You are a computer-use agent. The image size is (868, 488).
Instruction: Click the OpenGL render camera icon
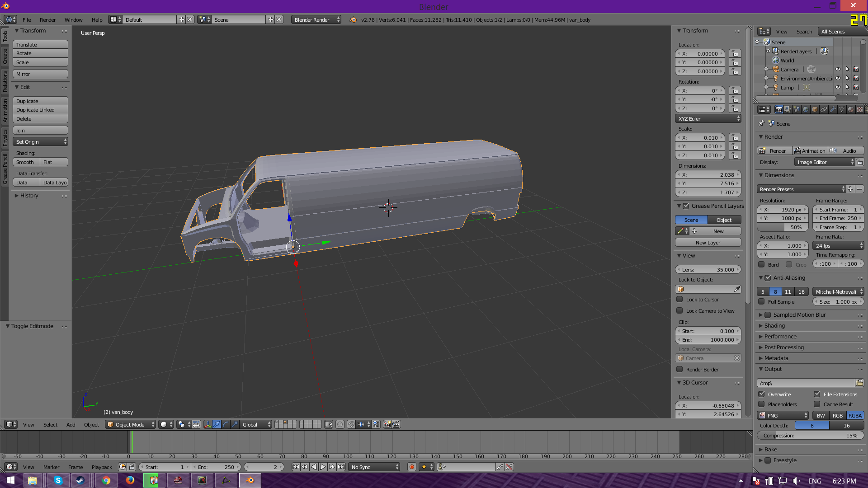pos(387,424)
